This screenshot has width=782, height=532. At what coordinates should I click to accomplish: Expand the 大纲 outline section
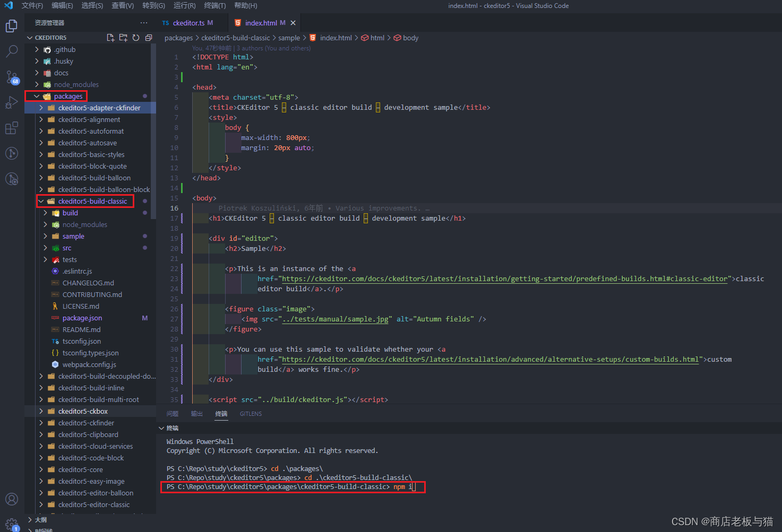click(30, 519)
